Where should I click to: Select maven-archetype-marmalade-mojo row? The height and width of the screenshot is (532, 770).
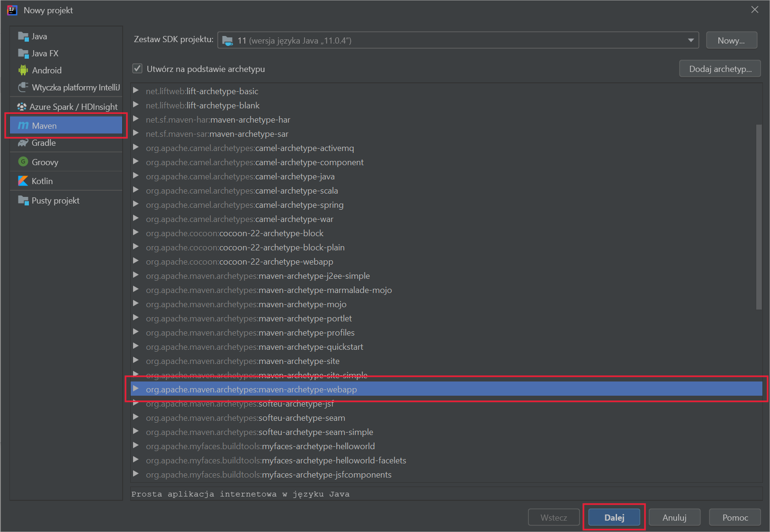pyautogui.click(x=446, y=290)
